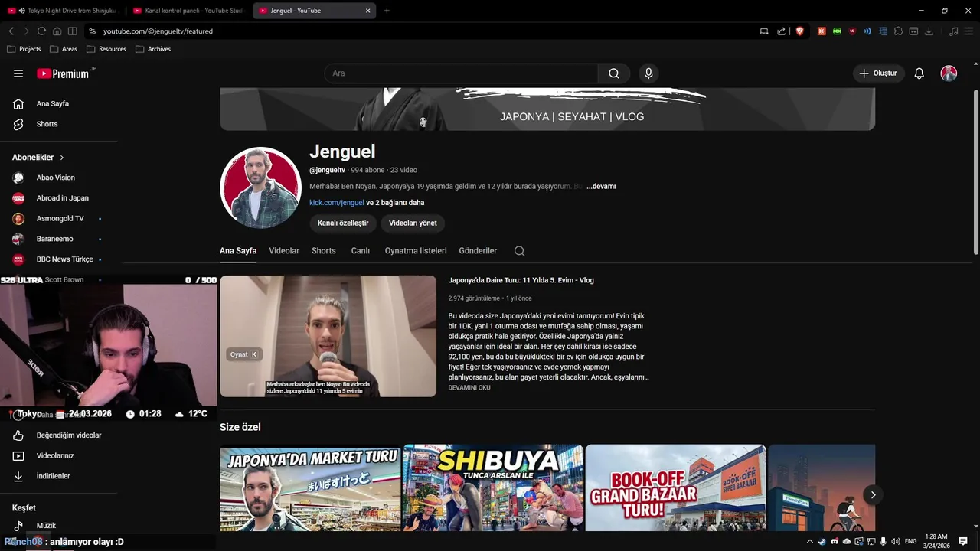Screen dimensions: 980x551
Task: Open the Resources bookmarks folder
Action: tap(106, 49)
